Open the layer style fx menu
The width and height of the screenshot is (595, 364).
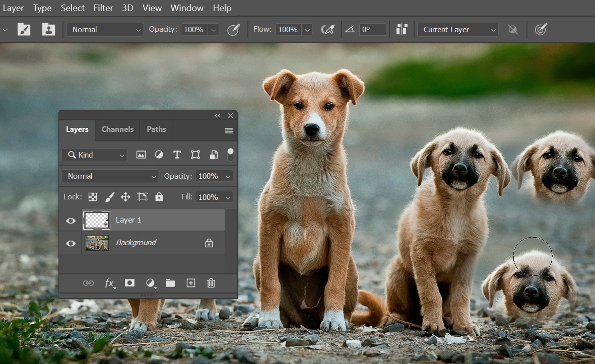(110, 283)
